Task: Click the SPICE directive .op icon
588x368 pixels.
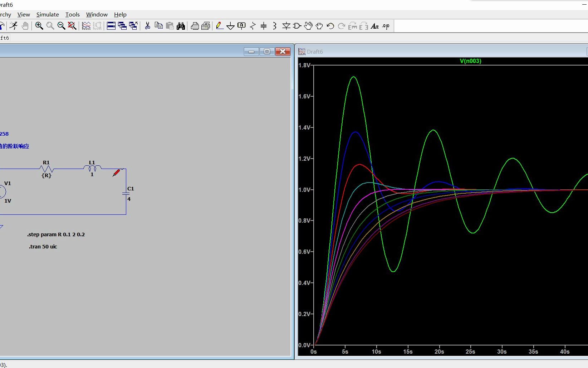Action: (x=386, y=26)
